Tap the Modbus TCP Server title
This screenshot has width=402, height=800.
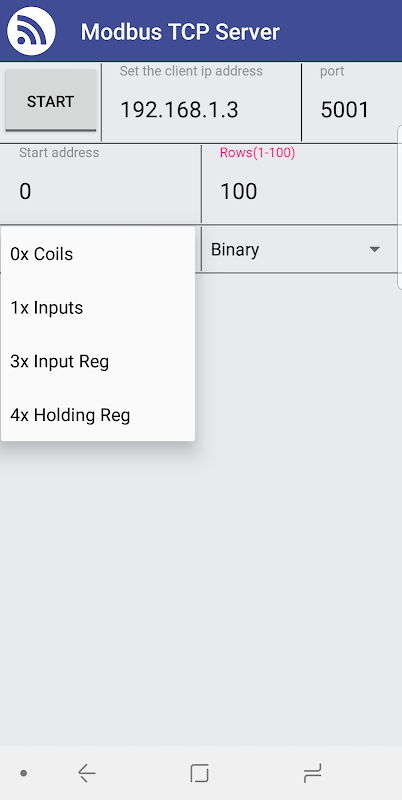[x=180, y=32]
